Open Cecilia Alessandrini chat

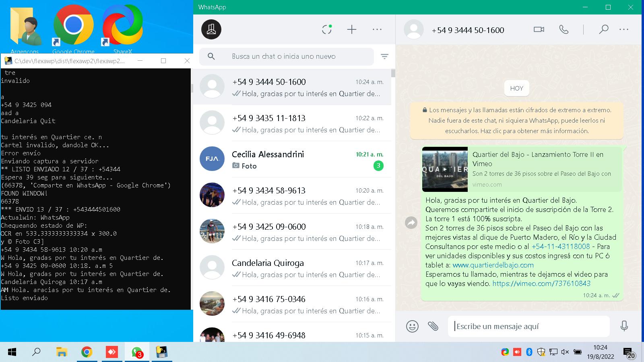pos(292,159)
